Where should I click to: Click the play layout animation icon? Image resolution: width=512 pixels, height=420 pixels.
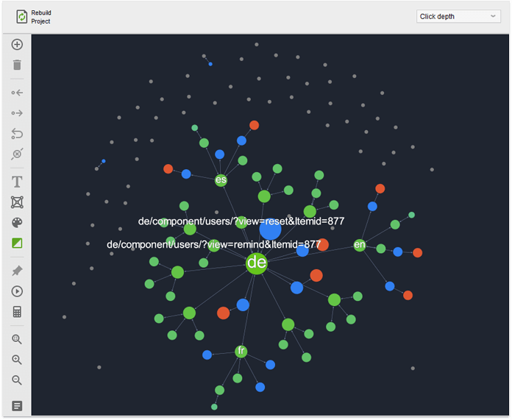17,291
